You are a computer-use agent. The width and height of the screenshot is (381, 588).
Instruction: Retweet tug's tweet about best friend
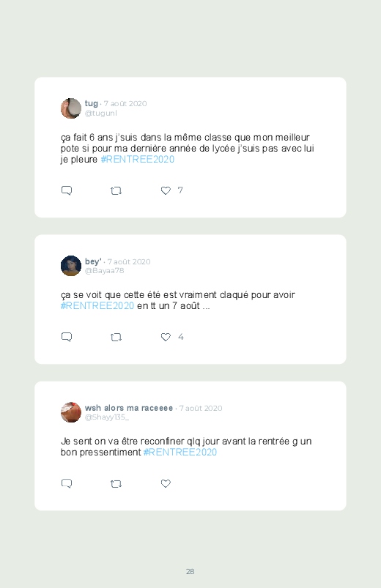coord(116,191)
